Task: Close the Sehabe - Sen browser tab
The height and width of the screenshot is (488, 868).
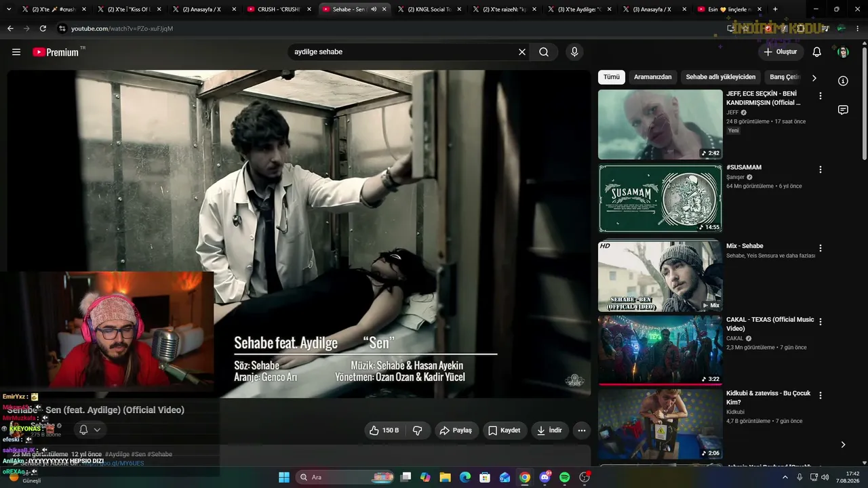Action: (x=384, y=9)
